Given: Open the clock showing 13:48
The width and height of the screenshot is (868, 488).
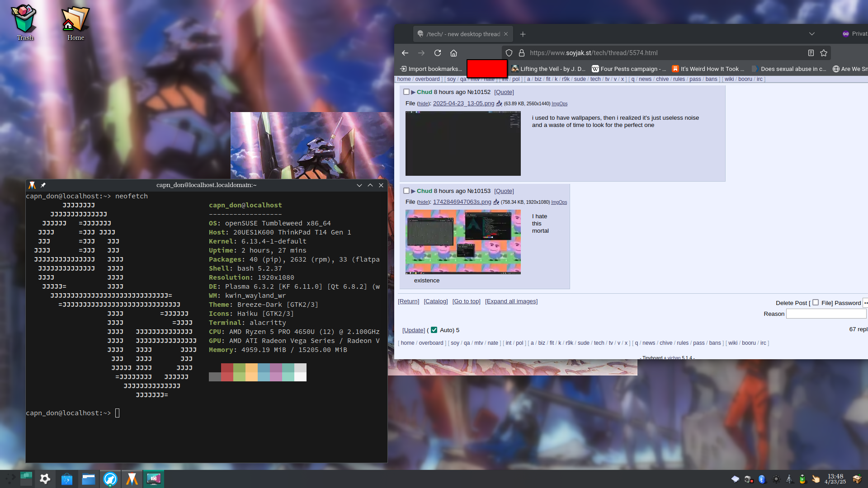Looking at the screenshot, I should click(x=835, y=479).
